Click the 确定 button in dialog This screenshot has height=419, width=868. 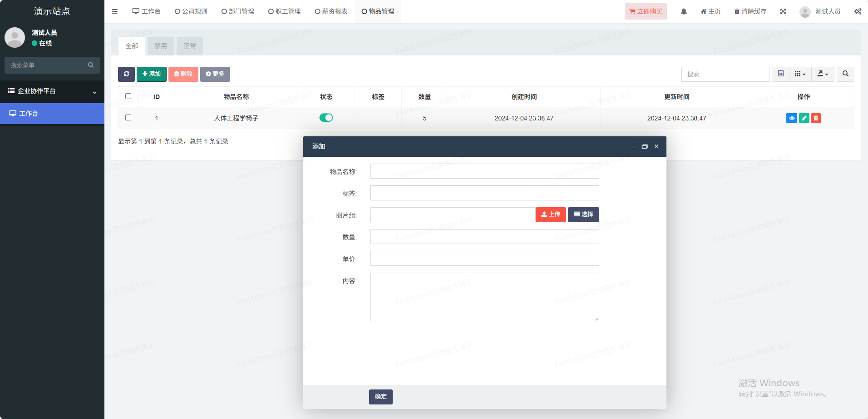(x=380, y=397)
